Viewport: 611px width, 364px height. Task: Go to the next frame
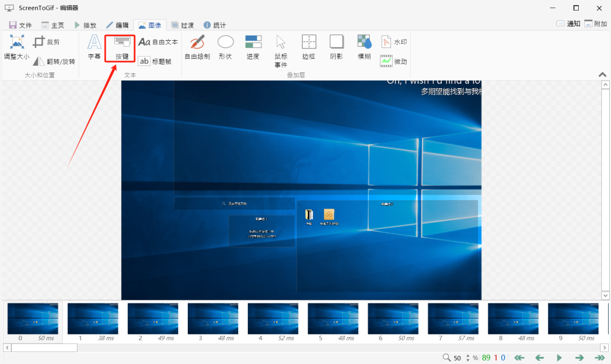tap(579, 357)
